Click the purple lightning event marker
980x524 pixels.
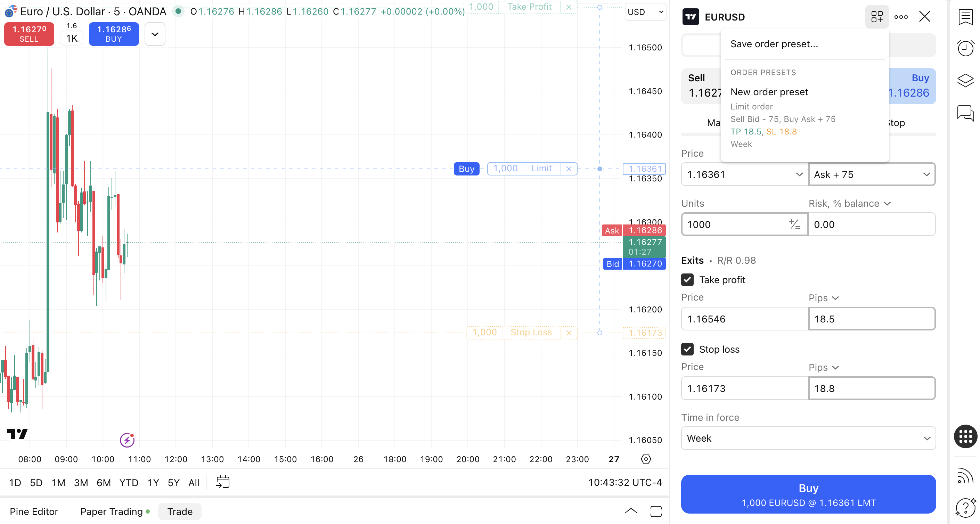tap(127, 440)
